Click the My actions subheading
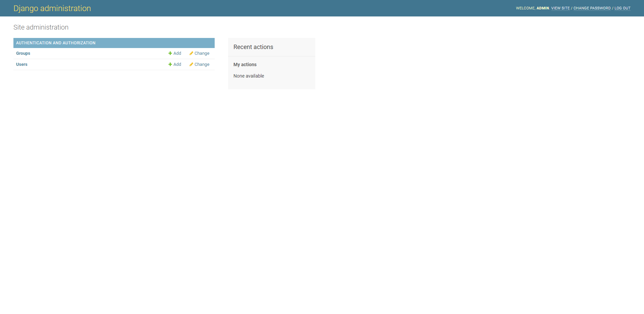 [x=245, y=64]
